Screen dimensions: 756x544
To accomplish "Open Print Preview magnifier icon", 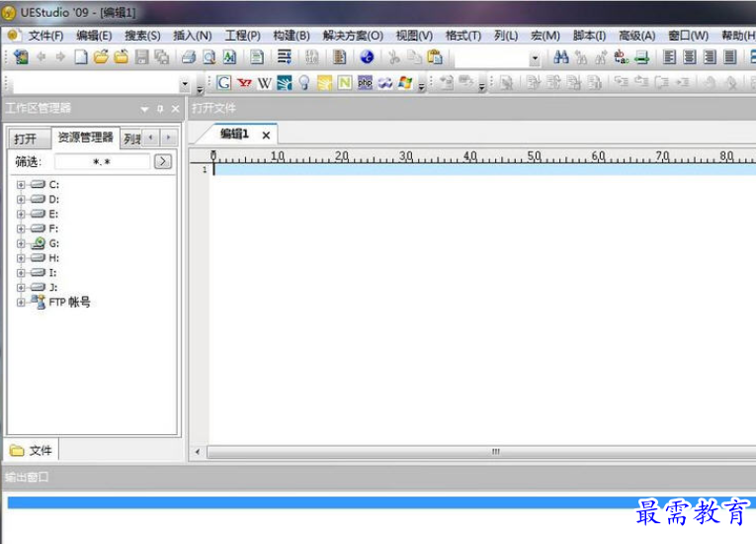I will click(210, 57).
